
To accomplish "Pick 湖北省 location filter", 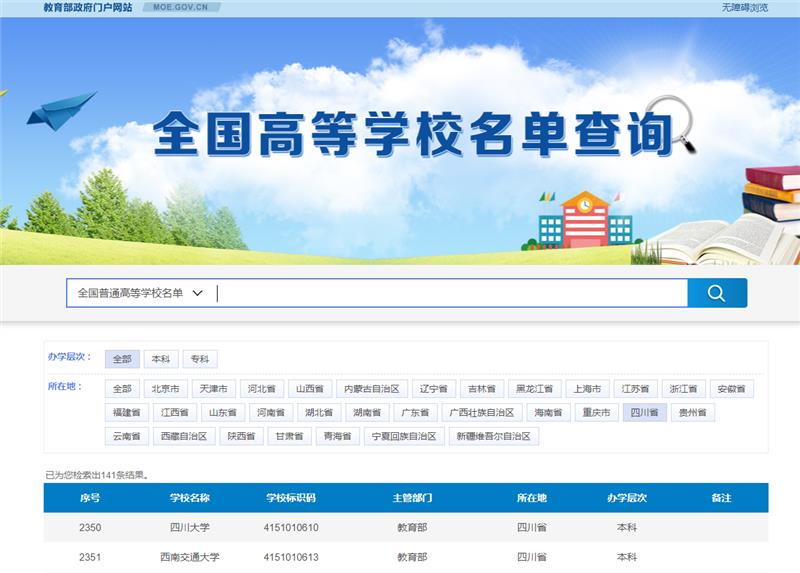I will pyautogui.click(x=319, y=412).
